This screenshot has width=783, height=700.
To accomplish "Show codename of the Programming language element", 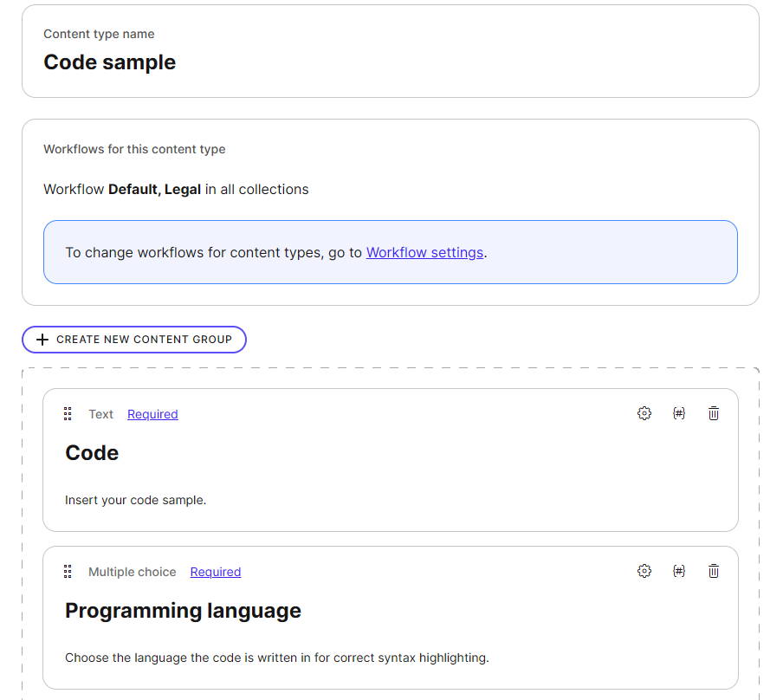I will (679, 571).
